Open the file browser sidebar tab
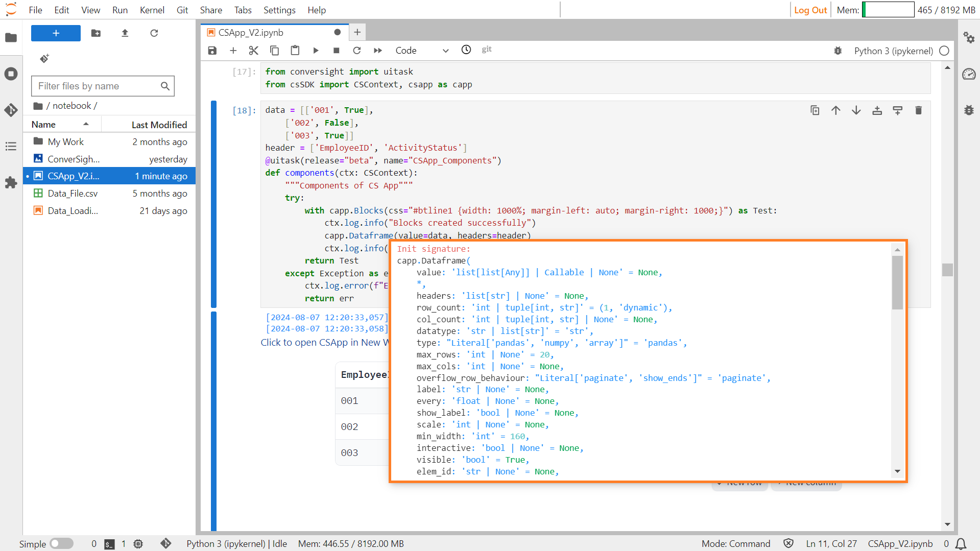This screenshot has height=551, width=980. pos(11,37)
